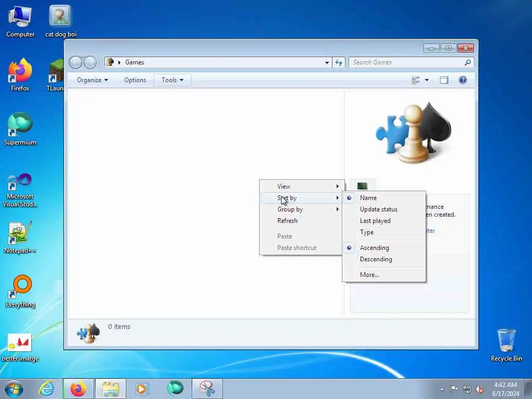Click the small green thumbnail in preview pane
Image resolution: width=532 pixels, height=399 pixels.
point(362,185)
